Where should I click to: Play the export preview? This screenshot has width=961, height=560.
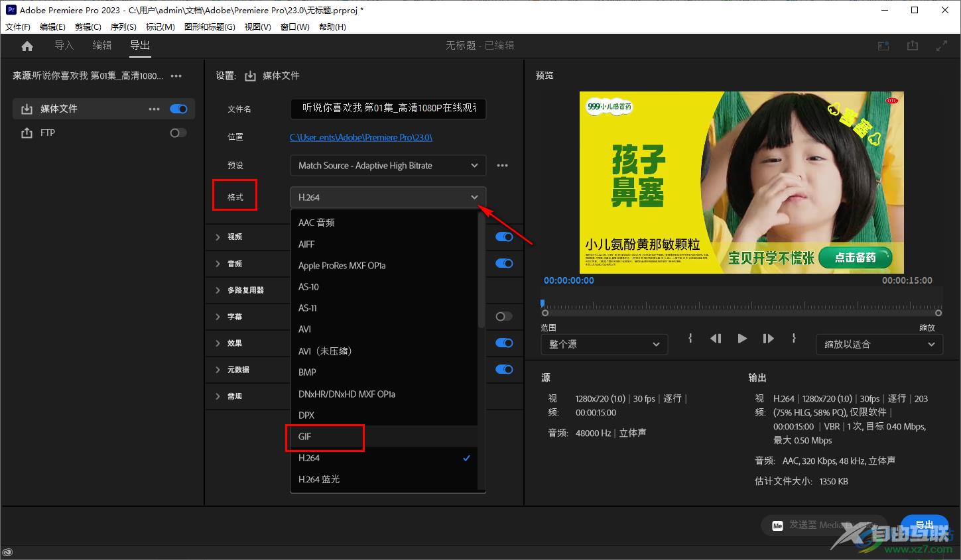(742, 338)
